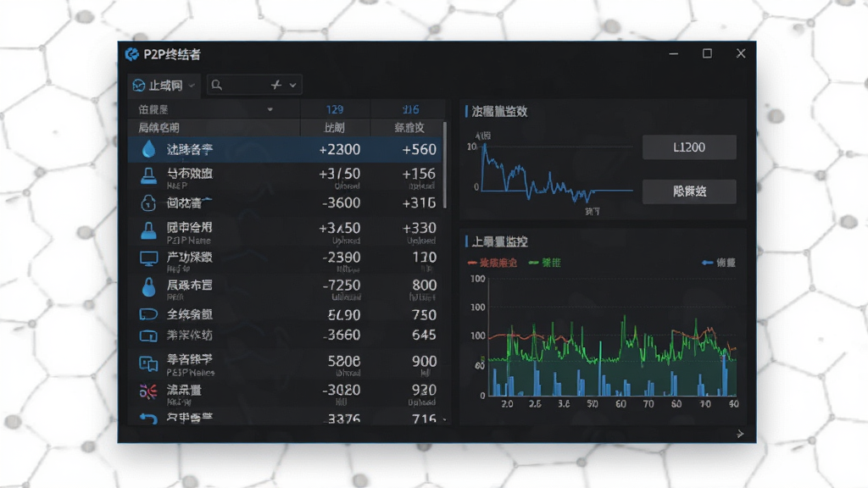Click the 900 value cell
868x488 pixels.
(424, 361)
